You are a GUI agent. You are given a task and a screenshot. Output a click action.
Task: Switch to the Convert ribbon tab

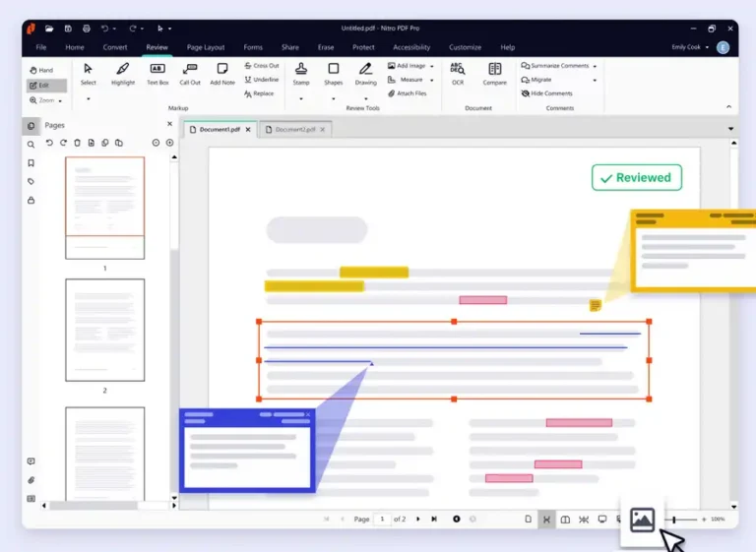click(115, 47)
